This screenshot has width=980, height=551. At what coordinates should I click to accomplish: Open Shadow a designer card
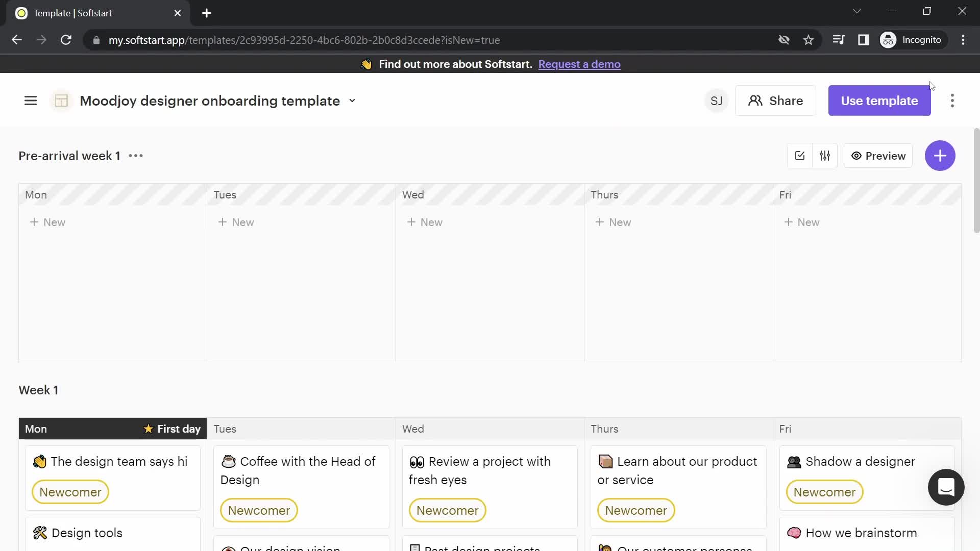point(867,478)
